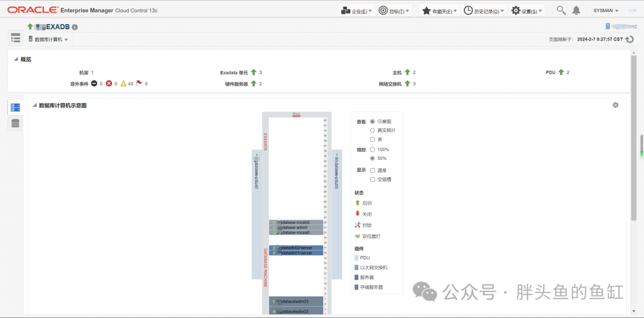Screen dimensions: 644x318
Task: Click the PDU count 2
Action: point(568,72)
